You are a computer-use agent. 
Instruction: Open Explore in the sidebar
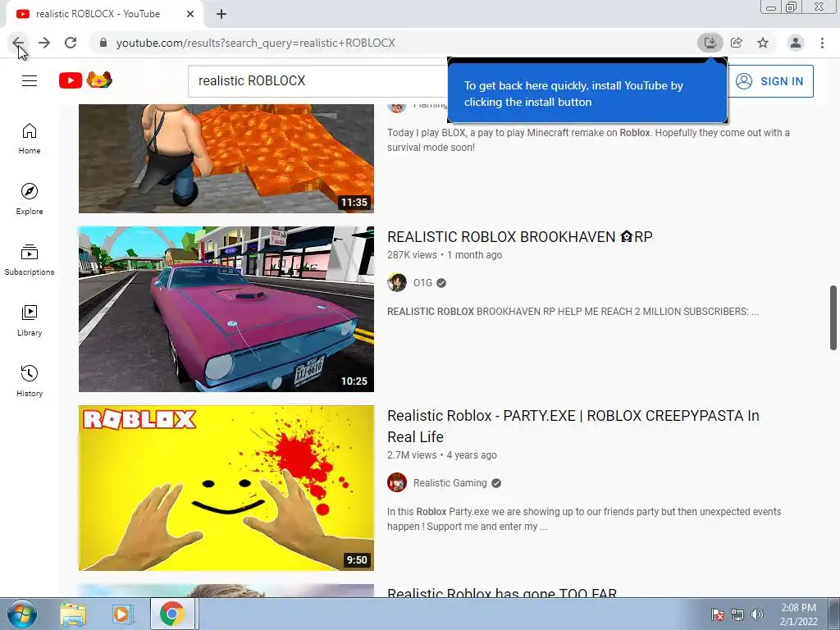[30, 199]
